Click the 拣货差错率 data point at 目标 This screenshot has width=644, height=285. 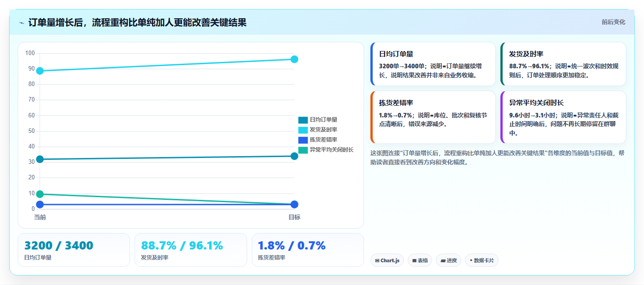point(294,204)
